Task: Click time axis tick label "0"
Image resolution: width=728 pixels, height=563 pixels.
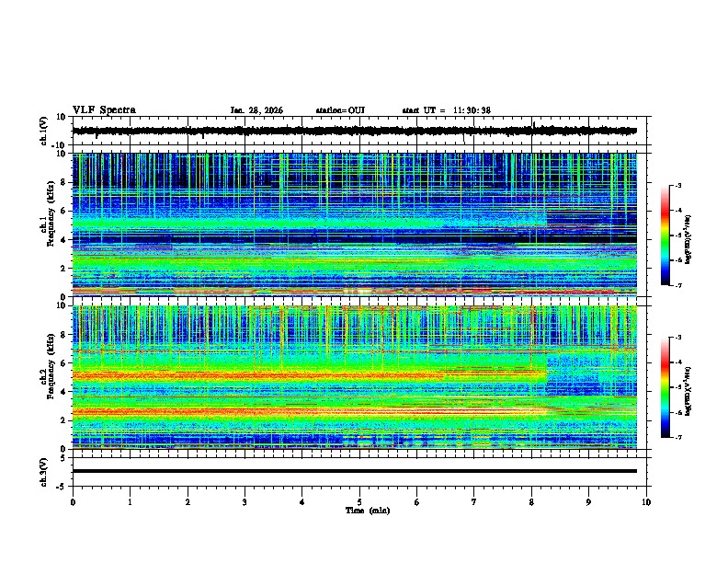Action: (x=73, y=502)
